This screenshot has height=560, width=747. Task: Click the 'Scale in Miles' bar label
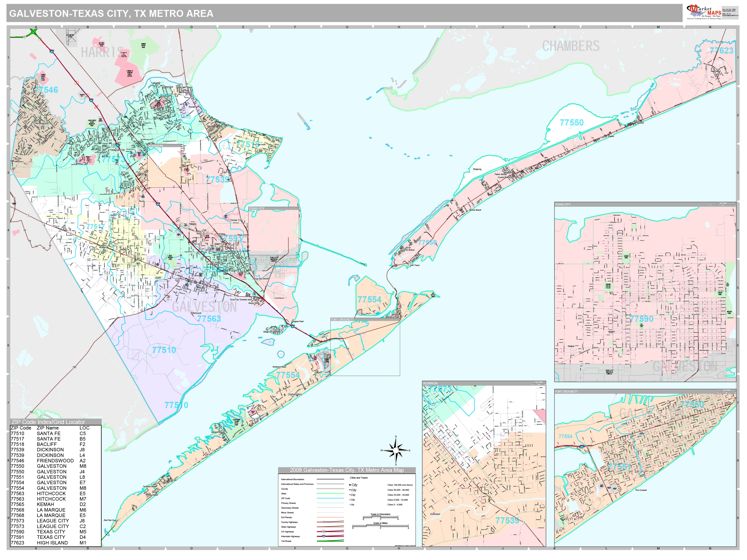click(380, 523)
